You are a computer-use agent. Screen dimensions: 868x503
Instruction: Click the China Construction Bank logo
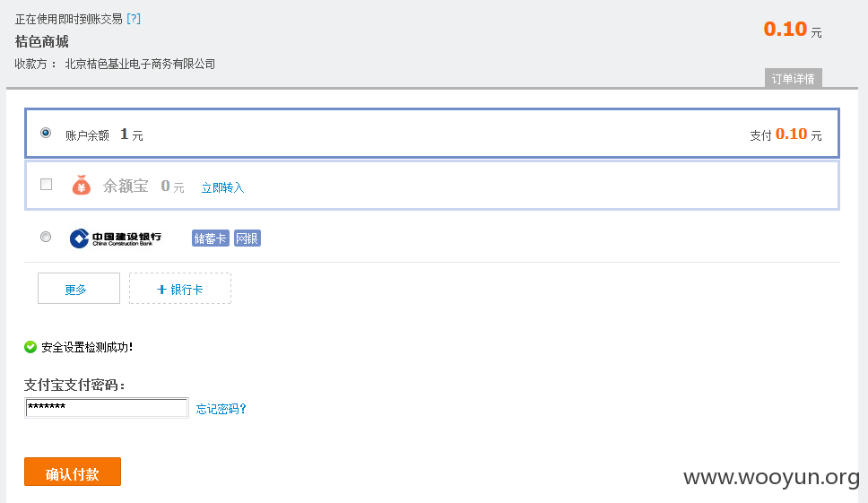pos(116,238)
